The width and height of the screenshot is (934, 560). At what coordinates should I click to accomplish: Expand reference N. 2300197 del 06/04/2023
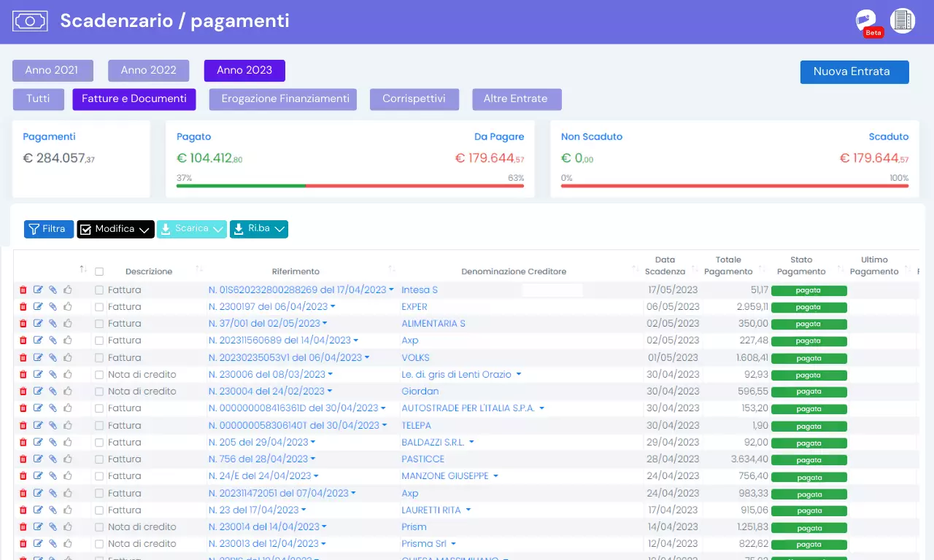click(333, 307)
